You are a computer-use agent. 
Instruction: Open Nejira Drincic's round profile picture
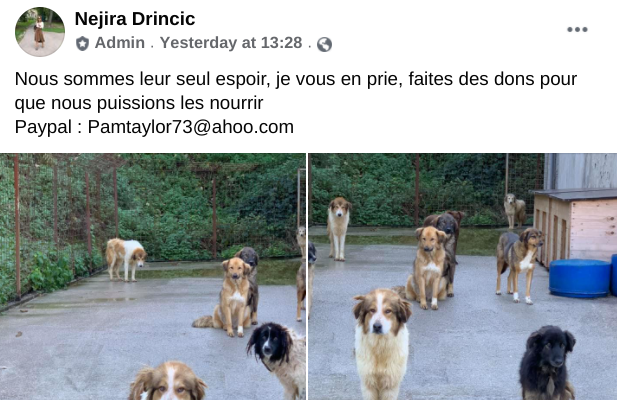[x=40, y=31]
